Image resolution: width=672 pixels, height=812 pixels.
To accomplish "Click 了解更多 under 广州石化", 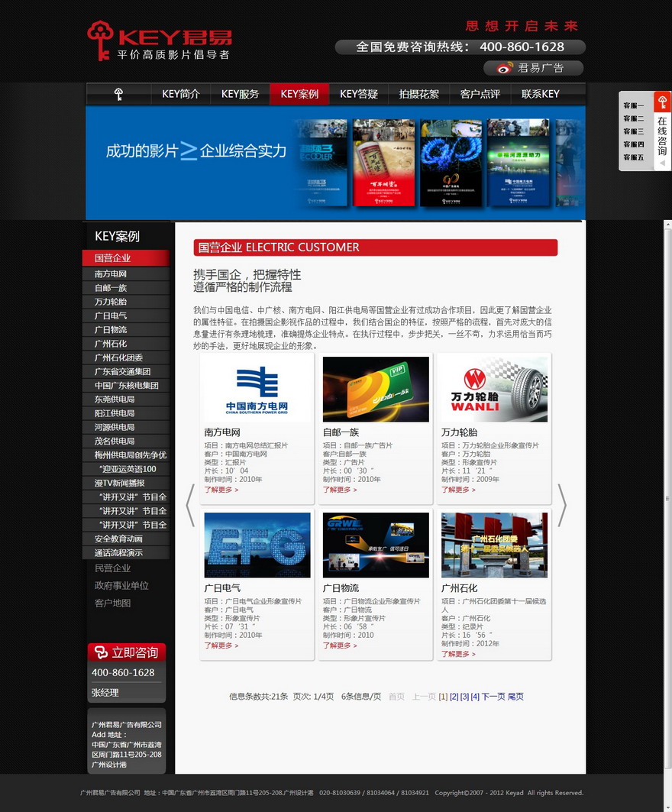I will [x=458, y=654].
